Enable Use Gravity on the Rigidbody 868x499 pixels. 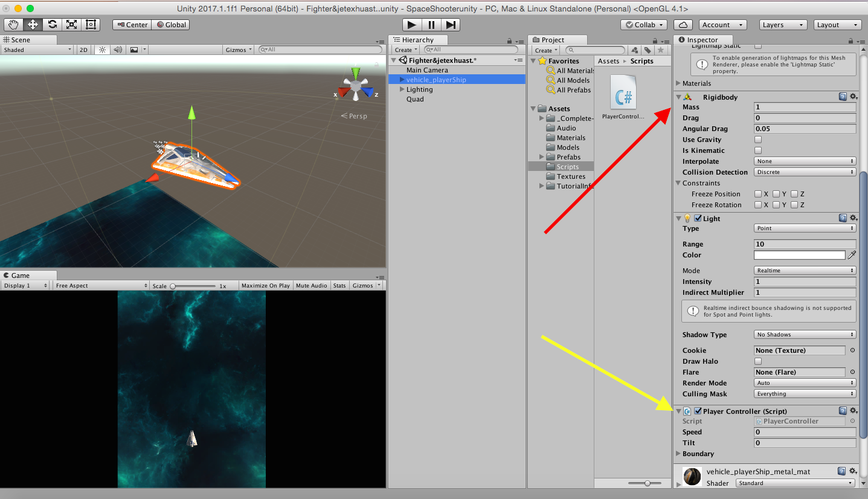click(x=758, y=139)
